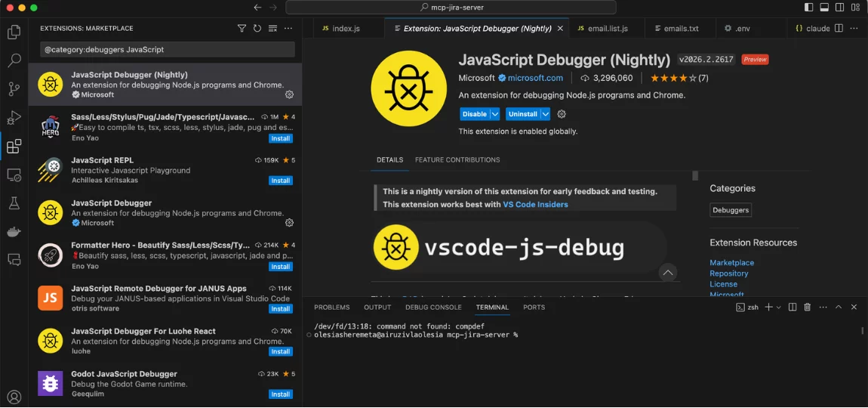This screenshot has height=408, width=868.
Task: Switch to the PORTS panel tab
Action: 534,307
